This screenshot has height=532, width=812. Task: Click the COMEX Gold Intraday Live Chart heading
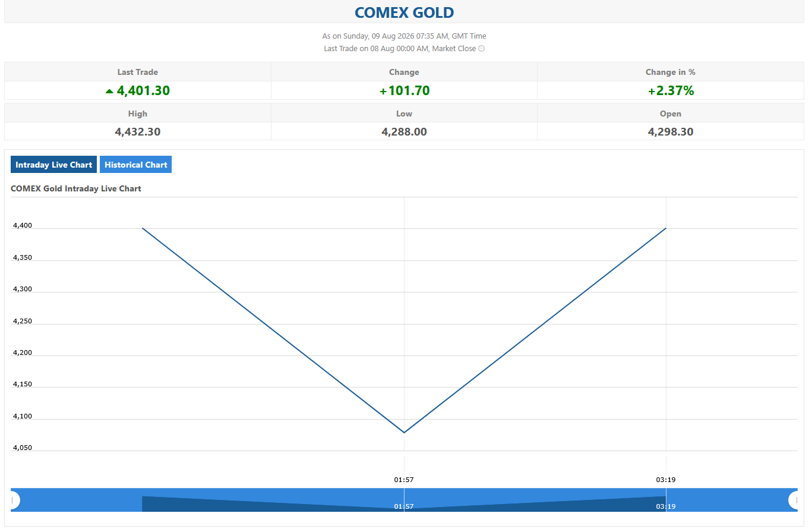[x=76, y=188]
